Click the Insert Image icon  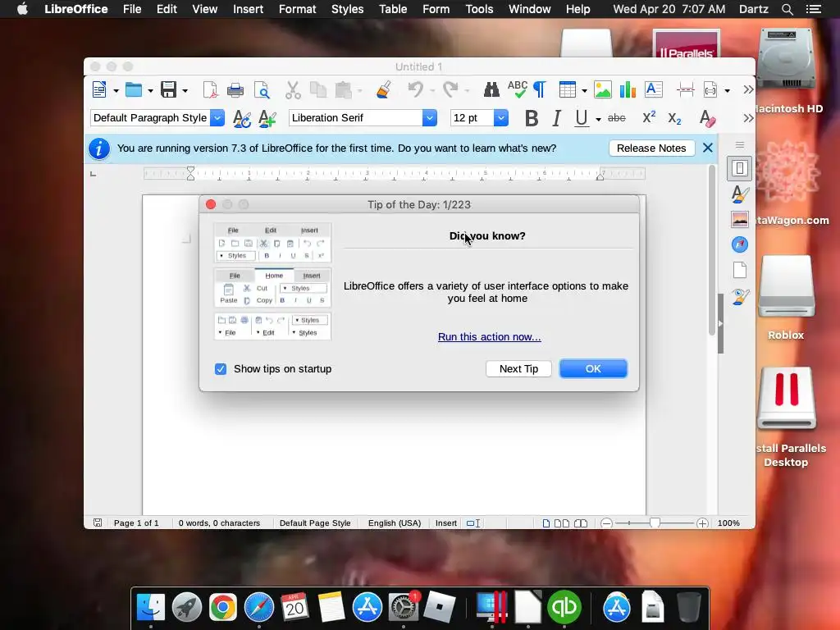603,89
